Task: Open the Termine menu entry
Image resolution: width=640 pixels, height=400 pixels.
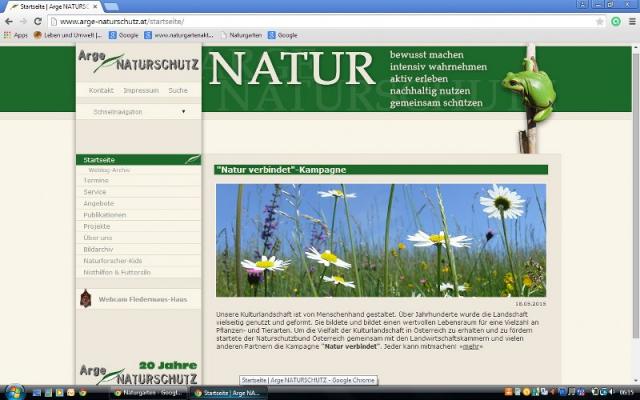Action: [138, 180]
